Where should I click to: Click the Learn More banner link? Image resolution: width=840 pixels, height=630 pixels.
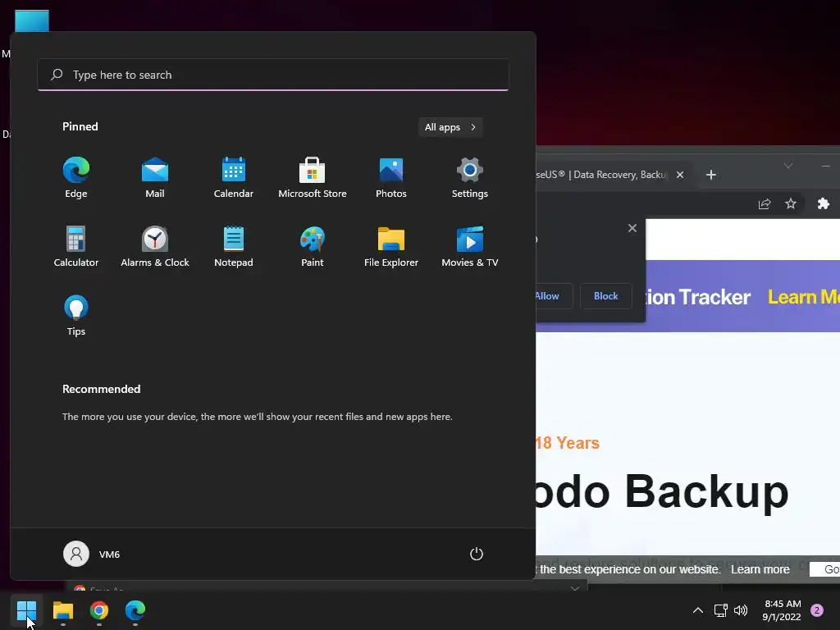tap(804, 297)
